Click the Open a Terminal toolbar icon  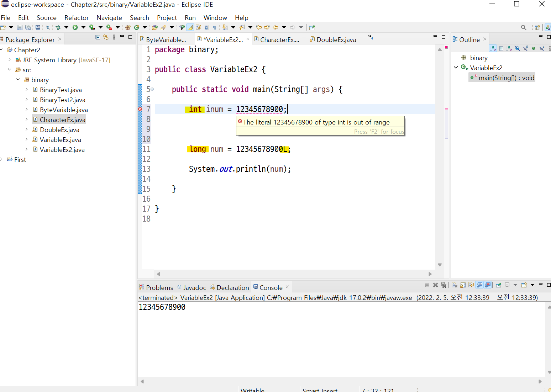coord(38,27)
